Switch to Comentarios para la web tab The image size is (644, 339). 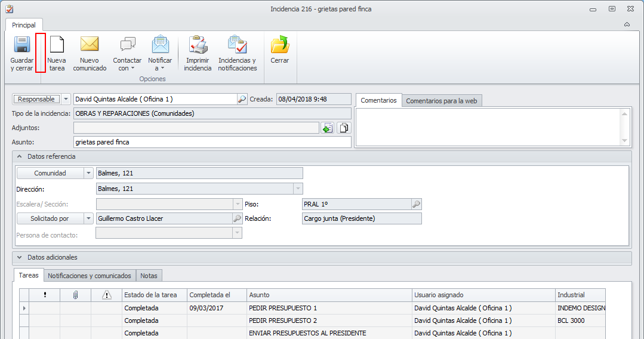(441, 101)
